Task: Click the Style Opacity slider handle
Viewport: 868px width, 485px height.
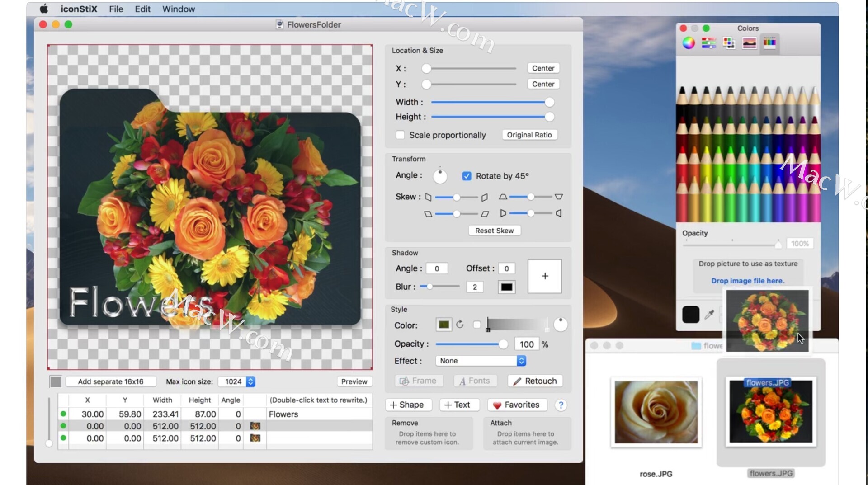Action: pyautogui.click(x=503, y=344)
